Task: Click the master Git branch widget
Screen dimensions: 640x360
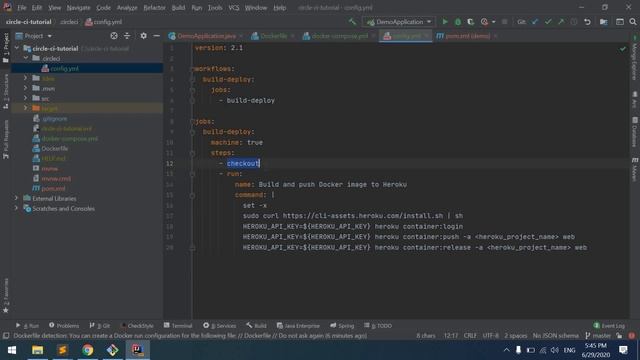Action: (x=598, y=336)
